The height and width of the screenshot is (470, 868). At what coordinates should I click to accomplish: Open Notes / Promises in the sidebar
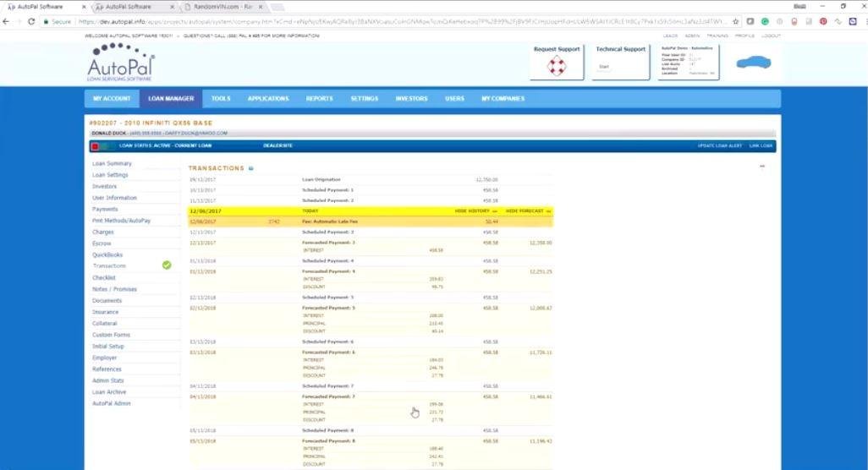(x=114, y=289)
